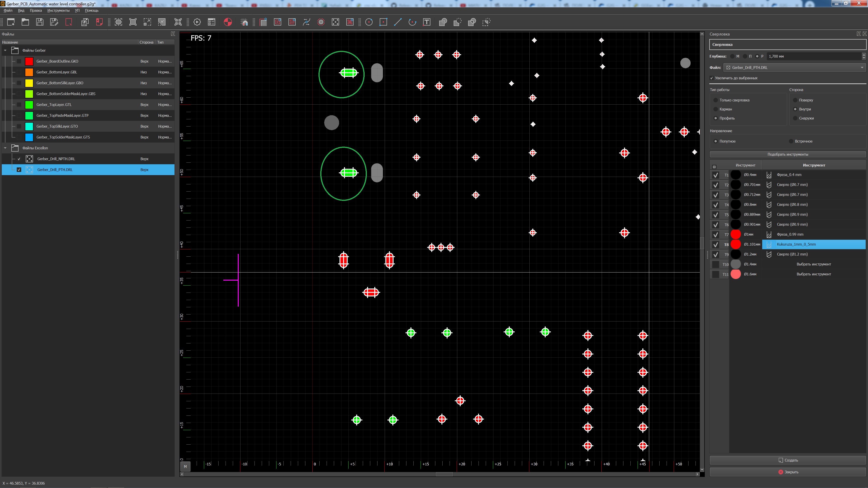Select the Встречное direction radio button
868x488 pixels.
pos(791,141)
